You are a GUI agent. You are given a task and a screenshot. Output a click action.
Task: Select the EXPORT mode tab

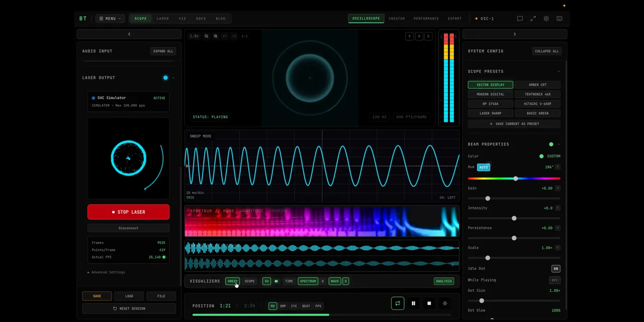click(455, 19)
